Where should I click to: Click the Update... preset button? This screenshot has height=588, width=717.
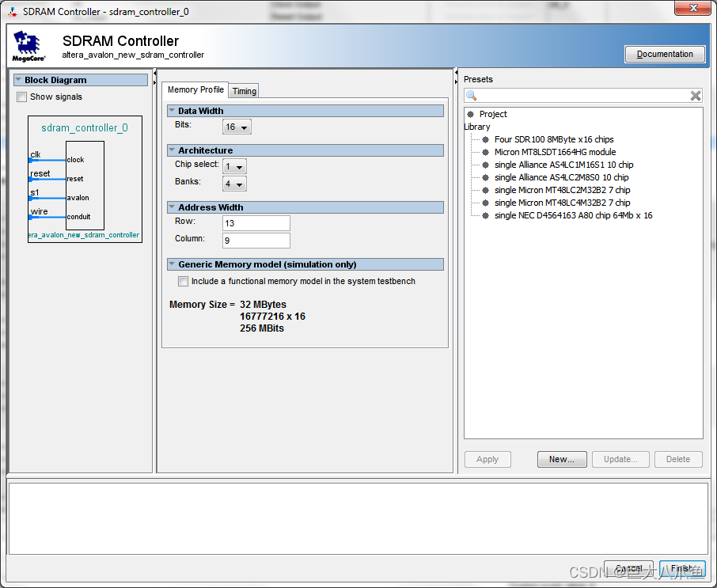(x=620, y=459)
